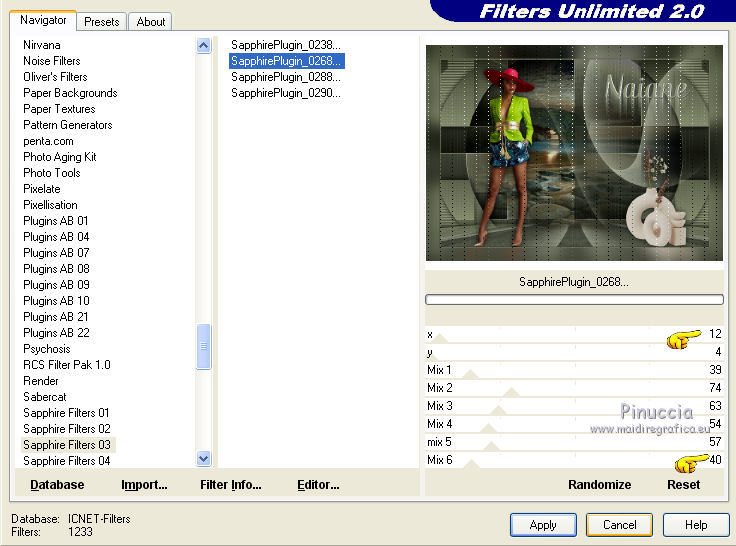Screen dimensions: 736x546
Task: Select Plugins AB 04 category
Action: 56,237
